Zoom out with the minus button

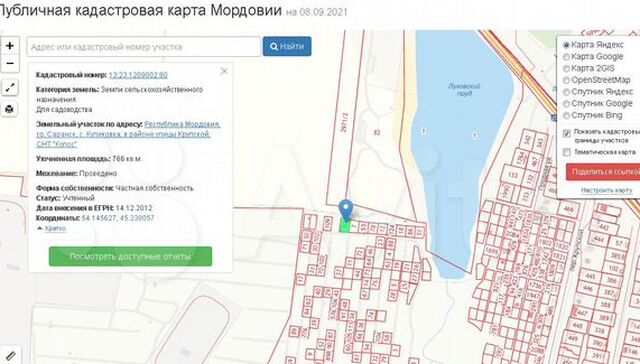pos(10,64)
